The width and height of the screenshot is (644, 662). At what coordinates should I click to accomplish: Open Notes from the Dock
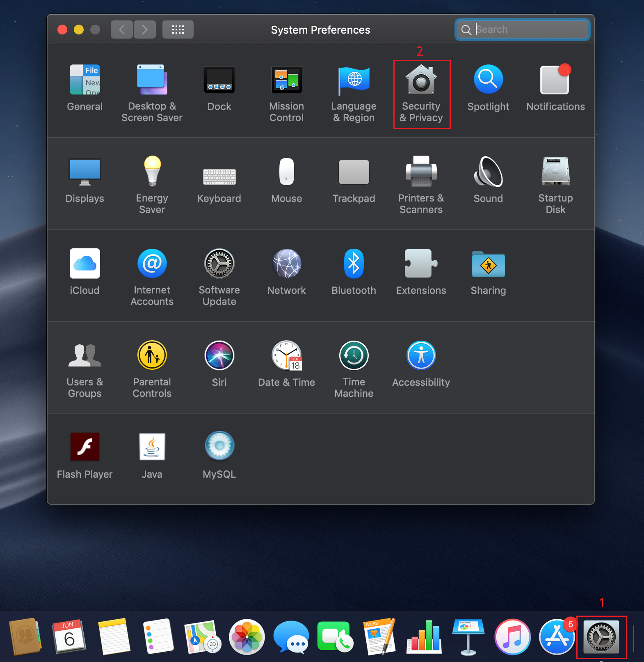[114, 637]
